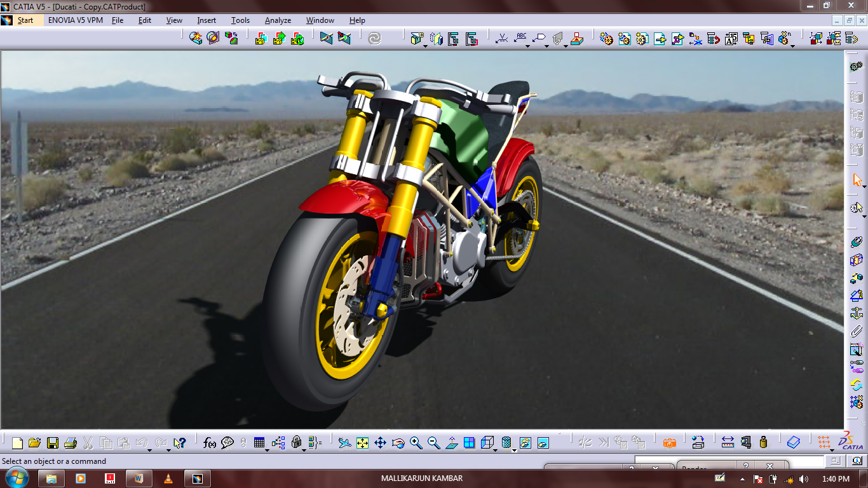The height and width of the screenshot is (488, 868).
Task: Expand the padlock icon dropdown arrow
Action: [x=304, y=450]
